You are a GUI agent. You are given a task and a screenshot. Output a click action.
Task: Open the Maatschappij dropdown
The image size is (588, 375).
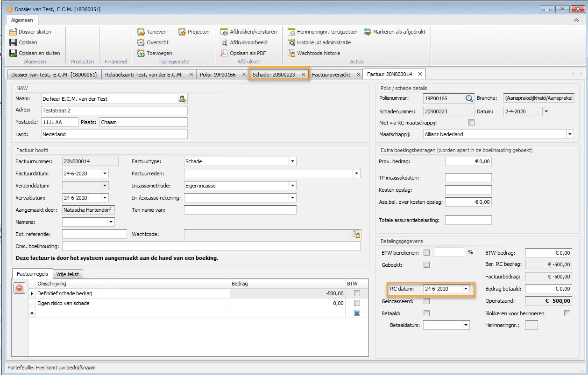[570, 134]
